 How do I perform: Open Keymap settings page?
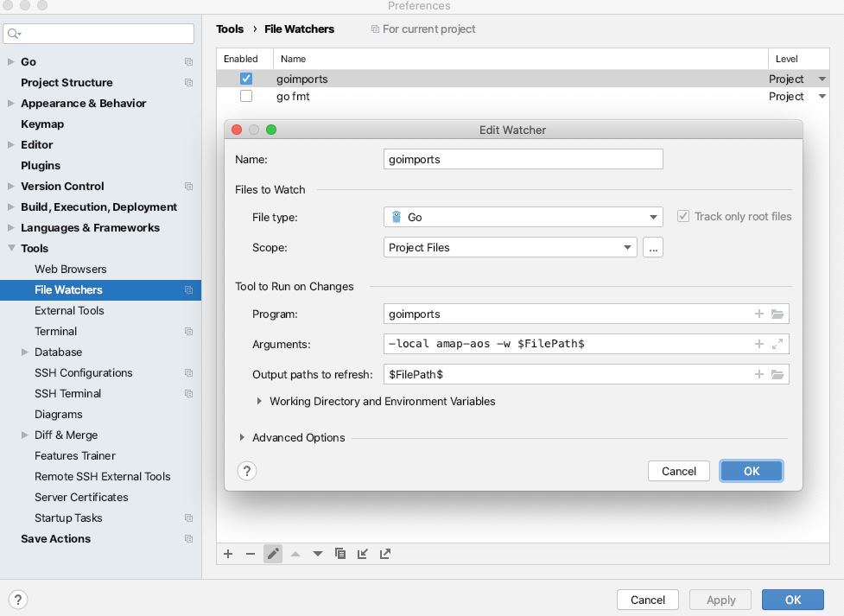42,124
